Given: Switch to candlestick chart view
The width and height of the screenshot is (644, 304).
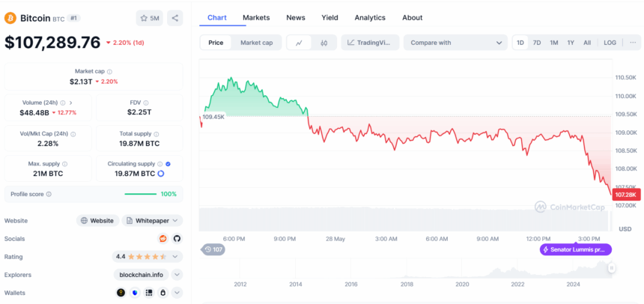Looking at the screenshot, I should point(323,43).
